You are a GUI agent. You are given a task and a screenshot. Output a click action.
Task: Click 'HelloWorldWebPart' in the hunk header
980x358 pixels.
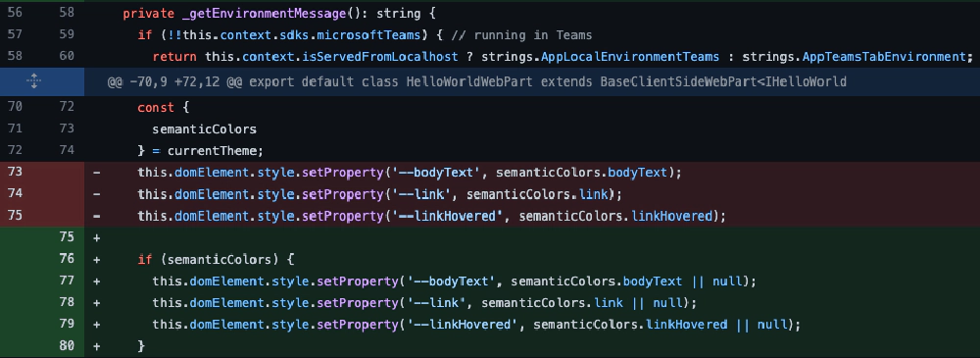468,81
